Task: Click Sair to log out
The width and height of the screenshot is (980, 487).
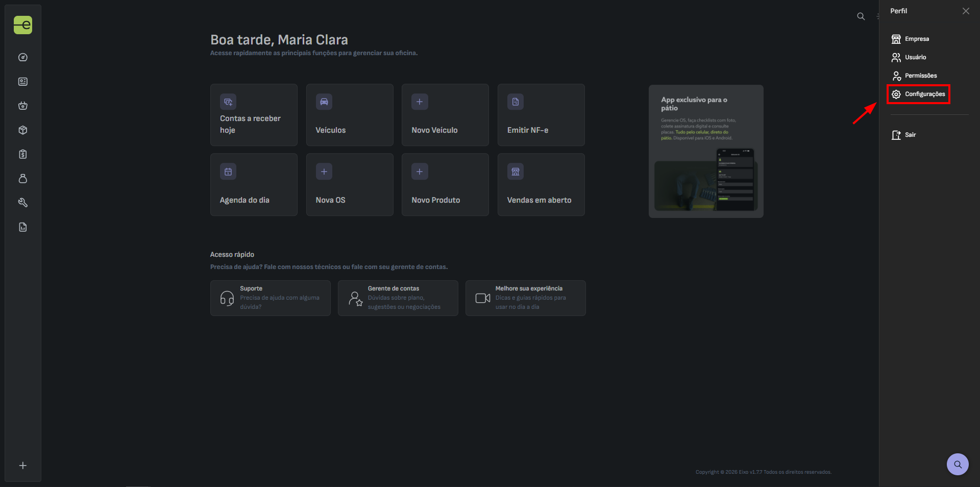Action: (910, 135)
